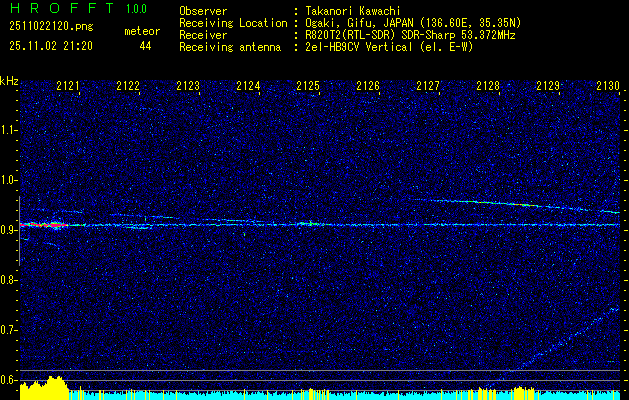Click the meteor count value 44
The width and height of the screenshot is (629, 400).
[146, 46]
